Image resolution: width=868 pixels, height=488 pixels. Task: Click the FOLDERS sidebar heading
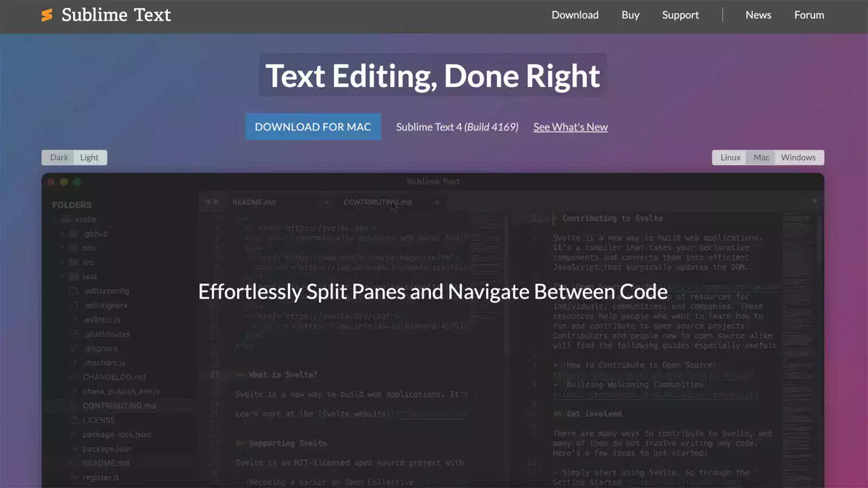coord(72,205)
